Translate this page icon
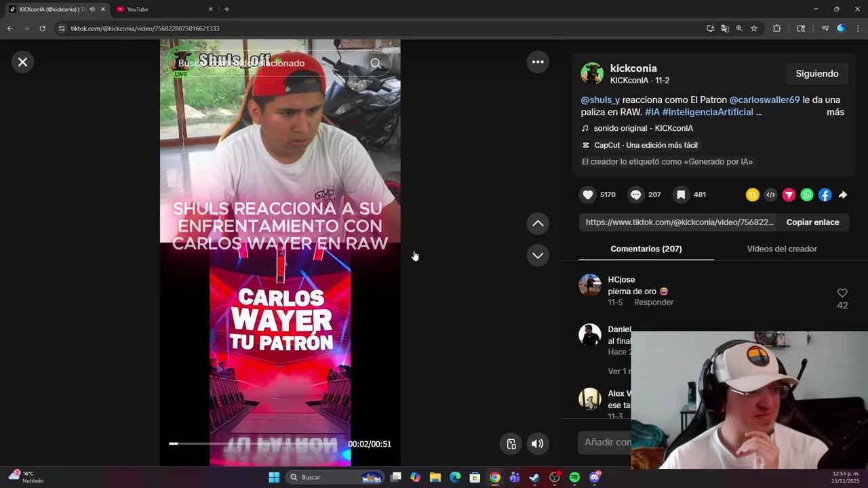Screen dimensions: 868x488 click(x=725, y=28)
